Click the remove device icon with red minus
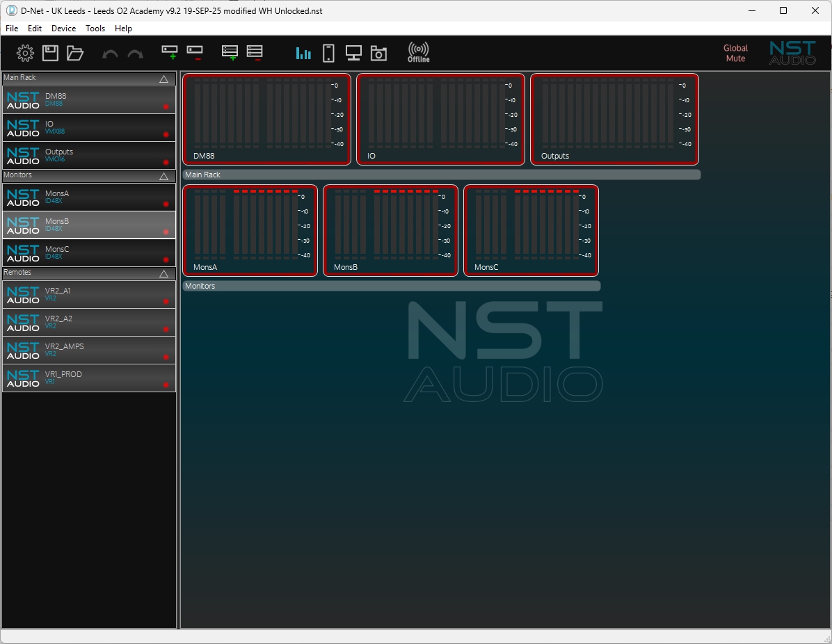The height and width of the screenshot is (644, 832). click(195, 53)
